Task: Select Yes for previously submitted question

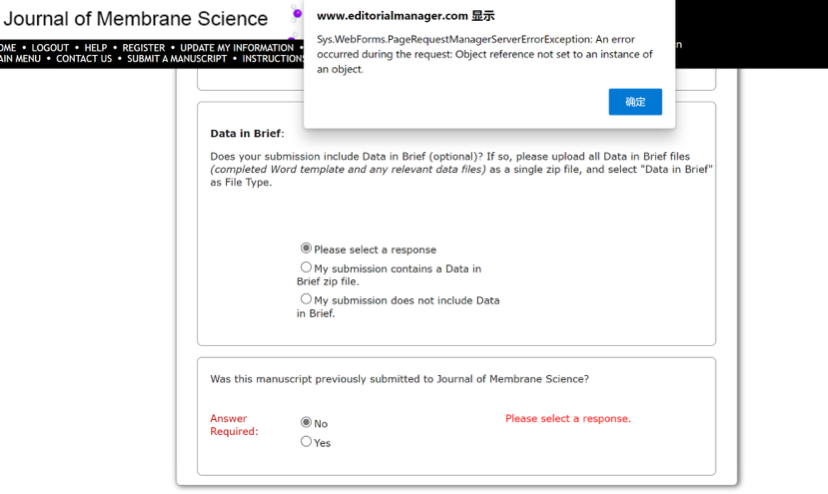Action: click(306, 442)
